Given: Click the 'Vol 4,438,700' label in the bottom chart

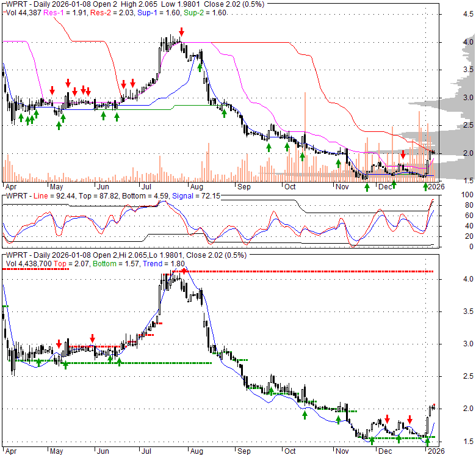Looking at the screenshot, I should (29, 264).
